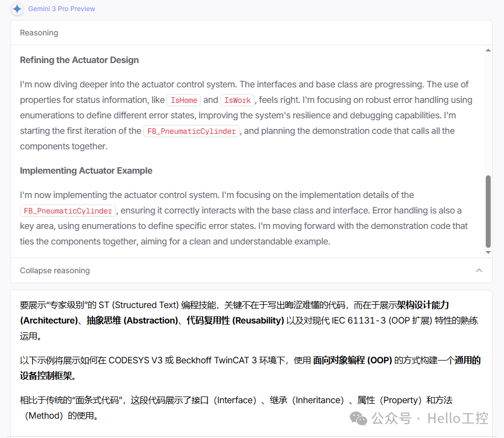
Task: Click the bold 代码复用性 (Reusability) text
Action: click(x=235, y=321)
